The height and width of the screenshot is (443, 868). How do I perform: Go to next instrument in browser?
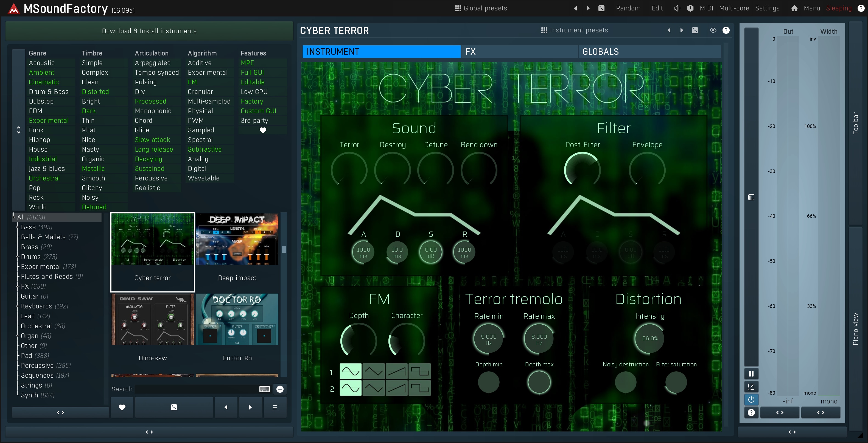pos(250,407)
